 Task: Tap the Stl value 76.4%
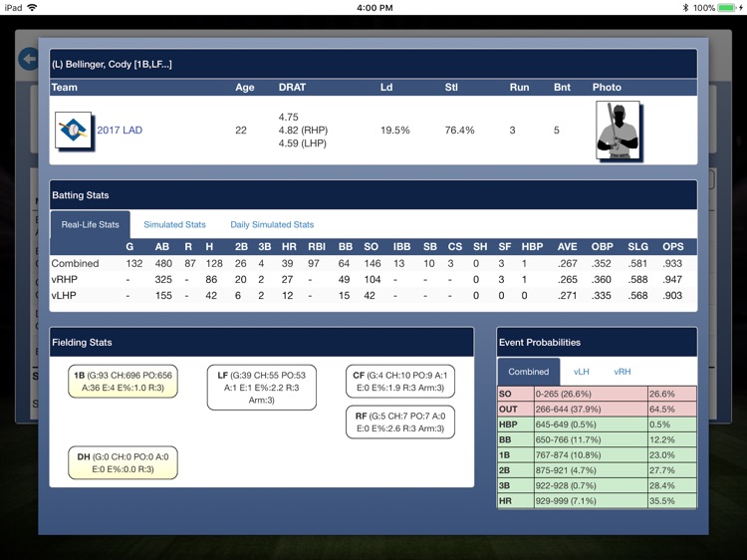click(x=460, y=131)
